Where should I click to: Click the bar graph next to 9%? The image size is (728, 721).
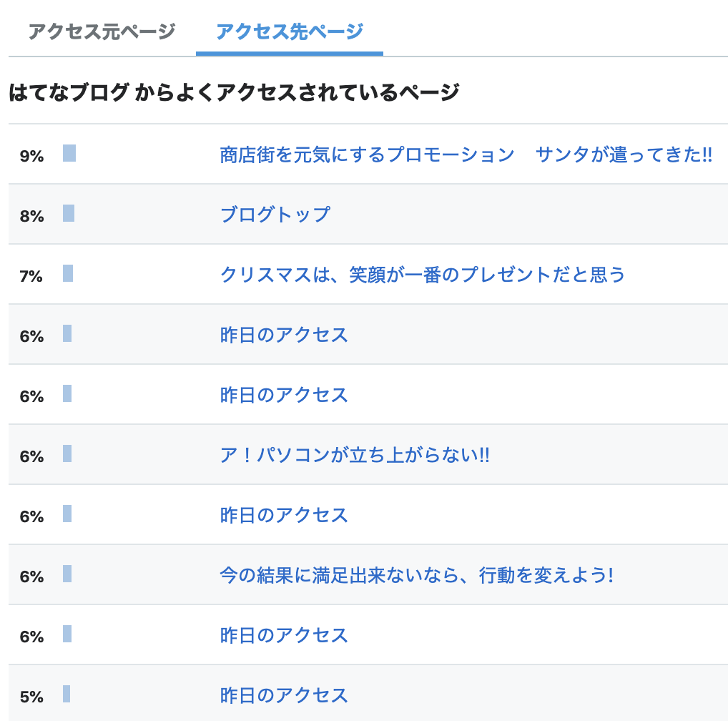click(x=69, y=153)
